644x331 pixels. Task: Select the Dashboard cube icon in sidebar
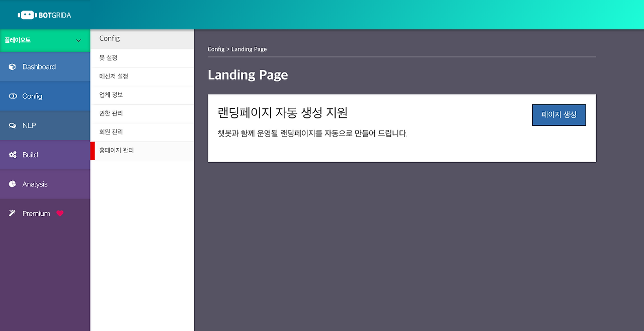point(11,67)
